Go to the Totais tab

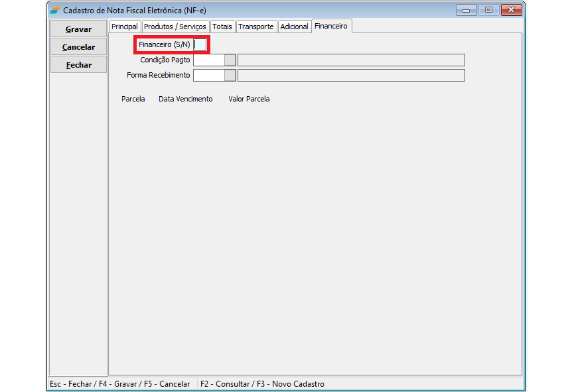tap(222, 27)
